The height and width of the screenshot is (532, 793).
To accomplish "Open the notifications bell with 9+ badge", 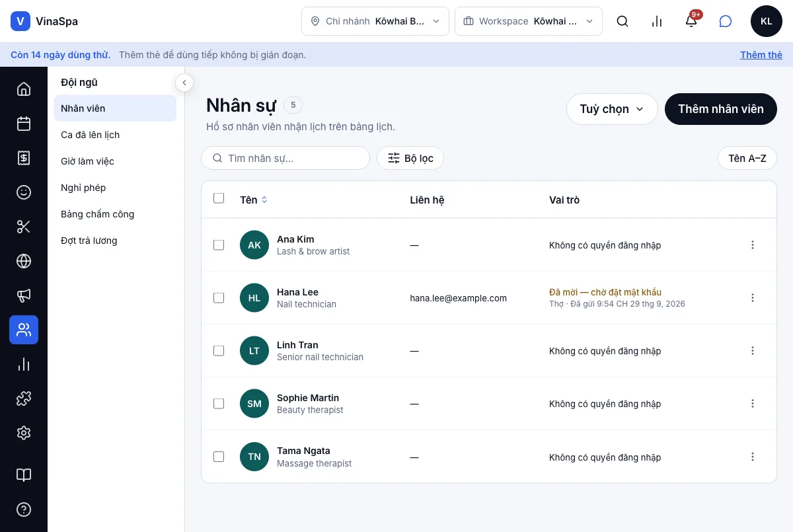I will (691, 21).
